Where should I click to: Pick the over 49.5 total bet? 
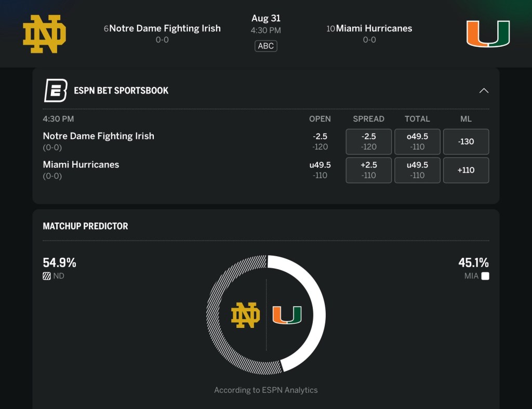(417, 141)
